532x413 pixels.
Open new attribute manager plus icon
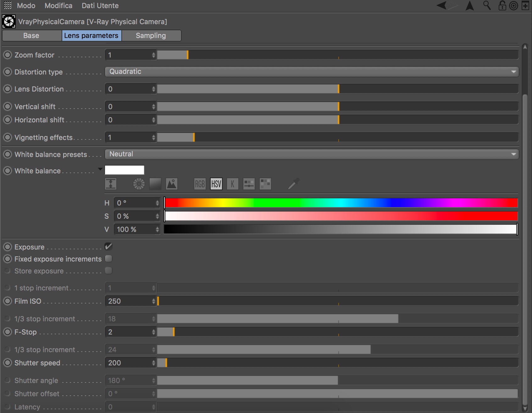525,6
